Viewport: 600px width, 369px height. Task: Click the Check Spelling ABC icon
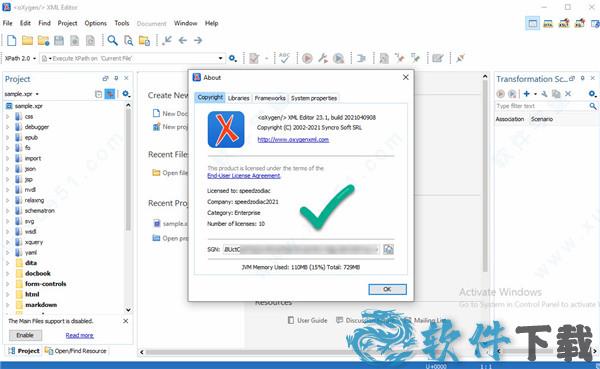point(284,59)
